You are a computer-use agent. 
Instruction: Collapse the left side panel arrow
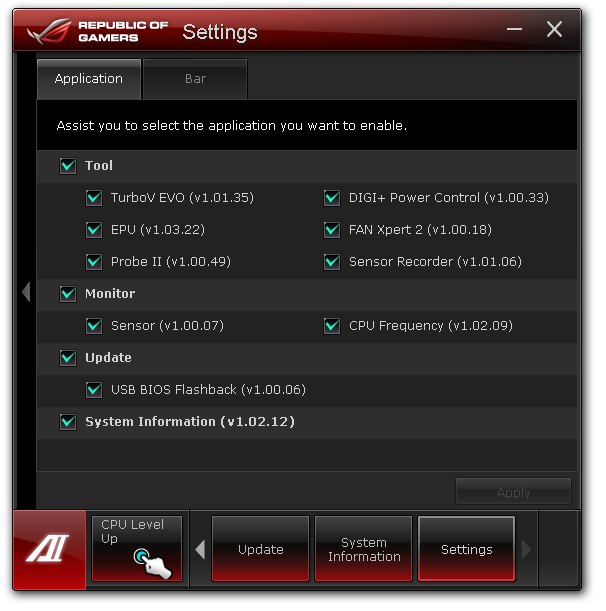[26, 291]
